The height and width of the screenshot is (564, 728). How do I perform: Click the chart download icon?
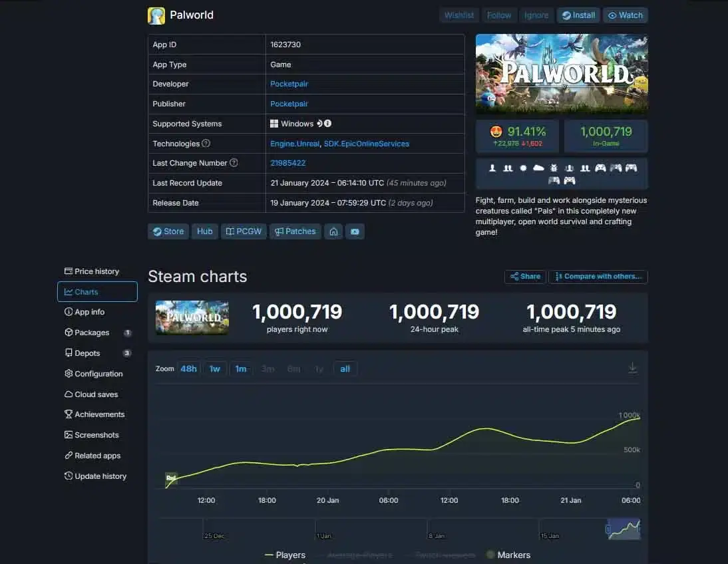coord(632,368)
